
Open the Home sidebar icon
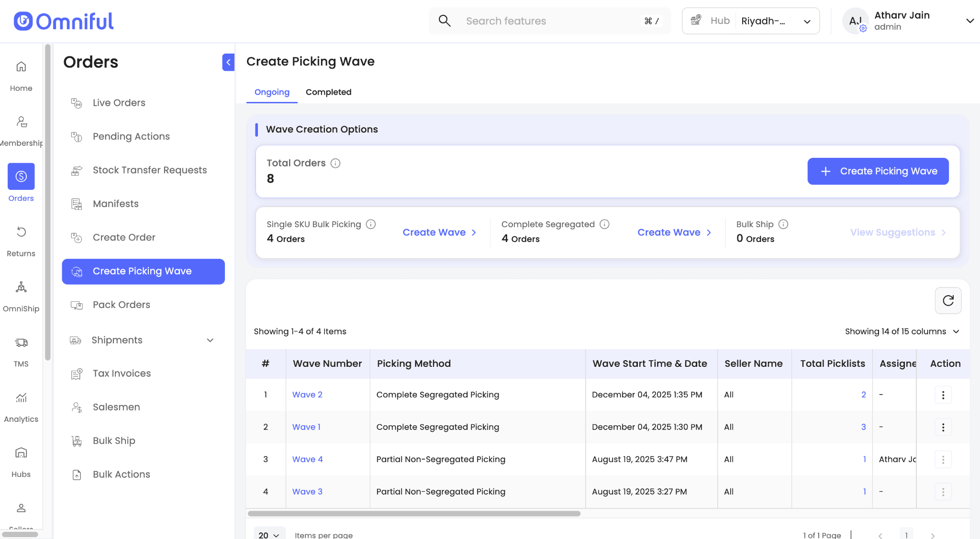pyautogui.click(x=21, y=67)
